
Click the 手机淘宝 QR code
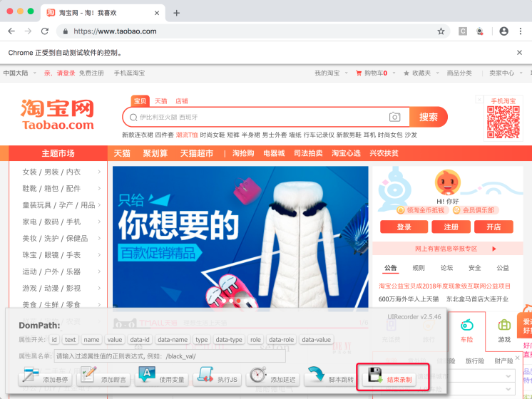pyautogui.click(x=503, y=122)
